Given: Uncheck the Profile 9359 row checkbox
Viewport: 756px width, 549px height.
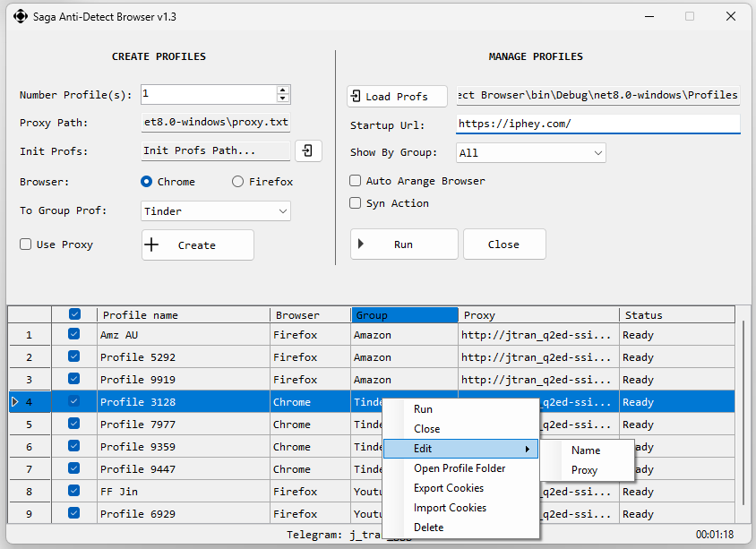Looking at the screenshot, I should 73,445.
